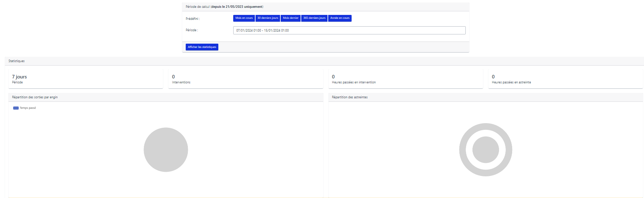The width and height of the screenshot is (644, 198).
Task: Toggle the blue 'Temps passé' legend swatch
Action: tap(16, 108)
